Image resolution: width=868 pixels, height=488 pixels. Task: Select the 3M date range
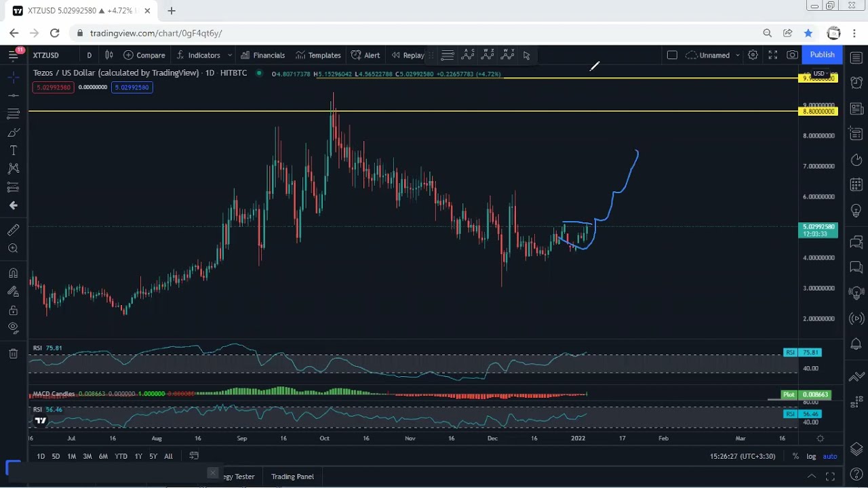(87, 456)
